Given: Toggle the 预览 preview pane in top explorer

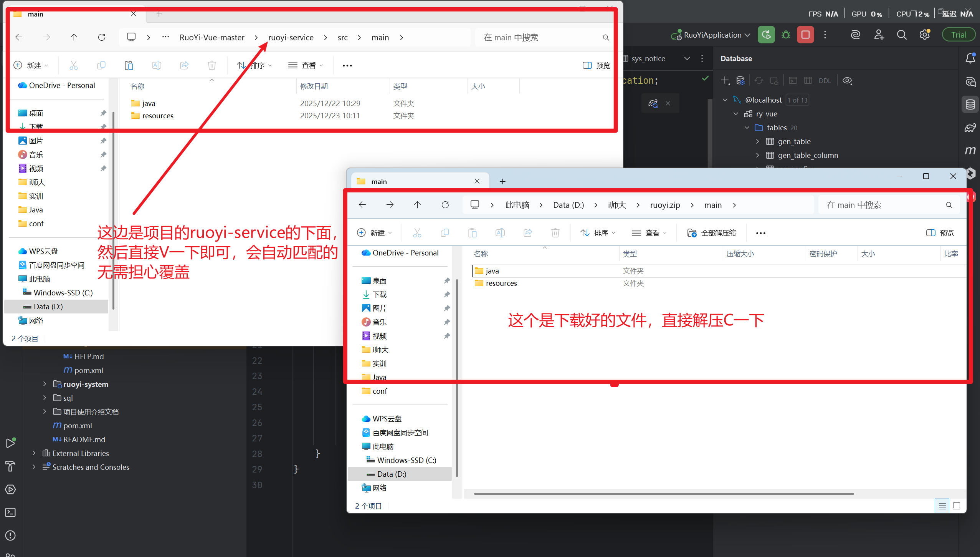Looking at the screenshot, I should click(596, 65).
